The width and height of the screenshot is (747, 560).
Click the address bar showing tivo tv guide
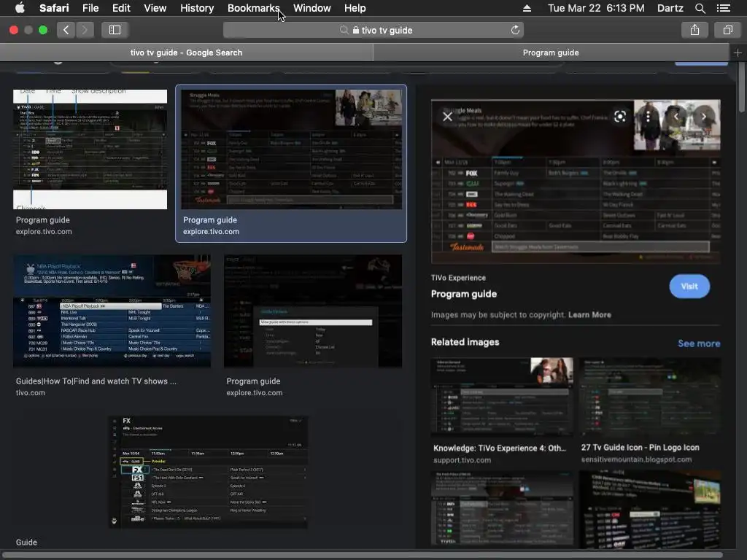pos(373,30)
